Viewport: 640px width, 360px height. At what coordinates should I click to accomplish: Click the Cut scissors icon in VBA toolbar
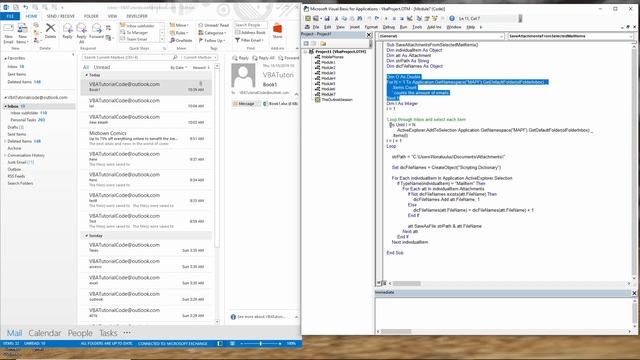tap(336, 18)
